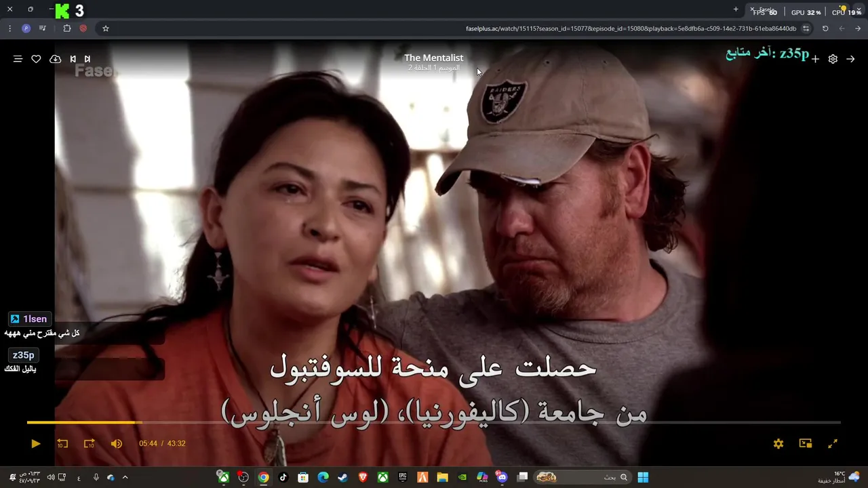Click the OneDrive tray icon
Screen dimensions: 868x488
point(111,477)
